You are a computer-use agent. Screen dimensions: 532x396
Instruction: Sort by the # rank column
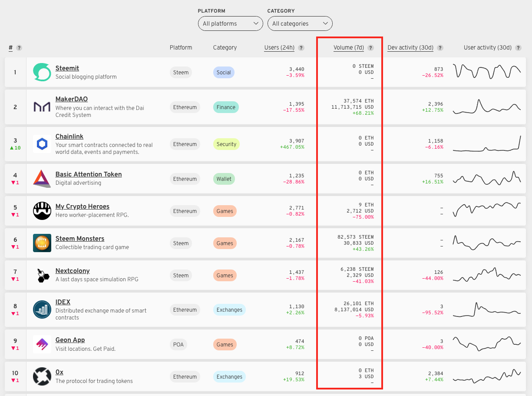pos(10,48)
